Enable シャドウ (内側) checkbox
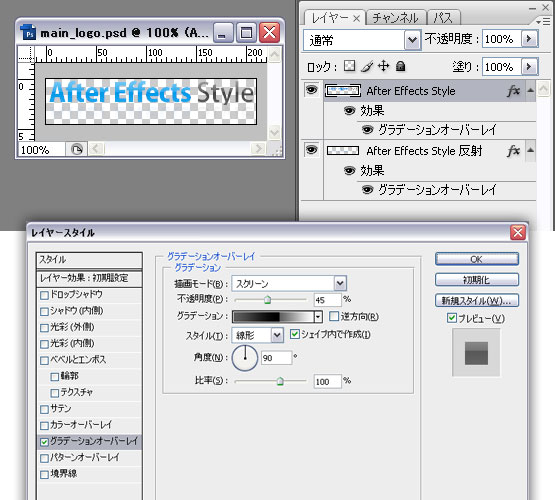Screen dimensions: 555x500 pos(44,311)
